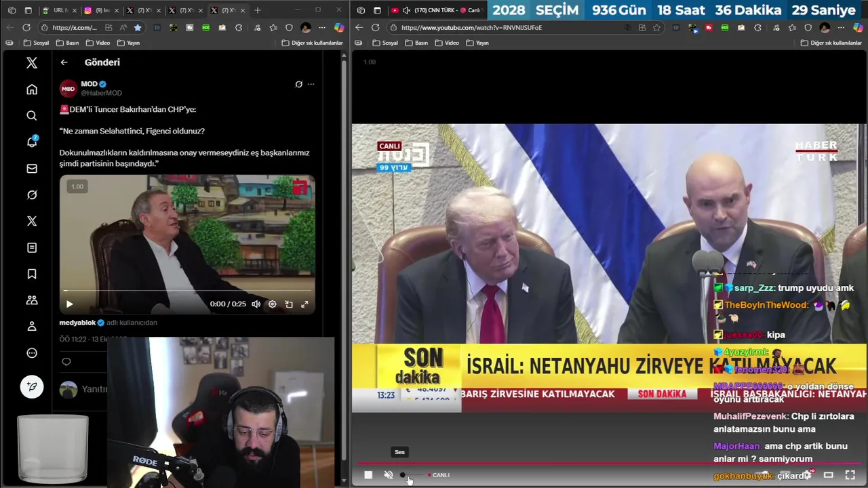The width and height of the screenshot is (868, 488).
Task: Open Grok icon in X sidebar
Action: tap(32, 195)
